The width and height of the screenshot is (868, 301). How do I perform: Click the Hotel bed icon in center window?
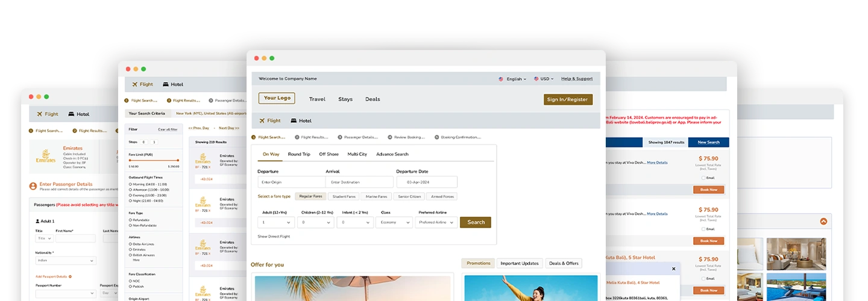(294, 120)
